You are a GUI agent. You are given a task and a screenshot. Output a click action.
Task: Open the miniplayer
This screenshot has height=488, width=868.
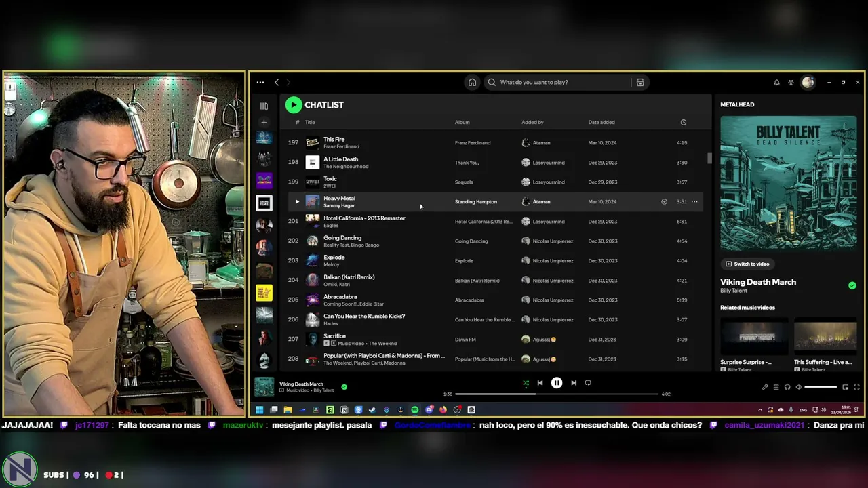pyautogui.click(x=845, y=387)
